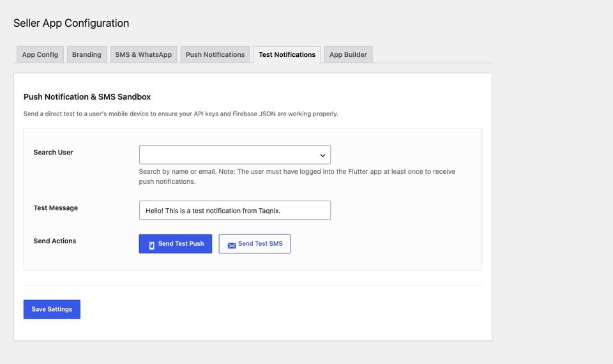The height and width of the screenshot is (364, 613).
Task: Click the envelope icon on Send Test SMS
Action: [232, 245]
